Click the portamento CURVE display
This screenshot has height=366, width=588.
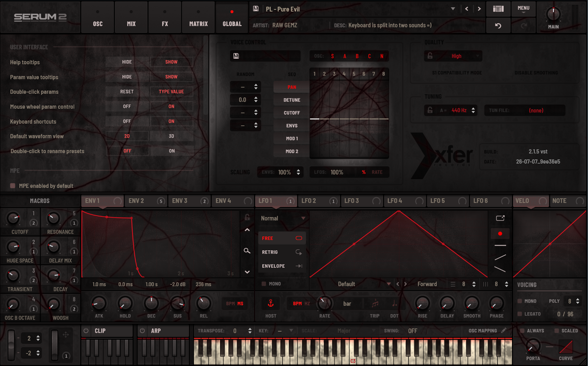tap(565, 347)
